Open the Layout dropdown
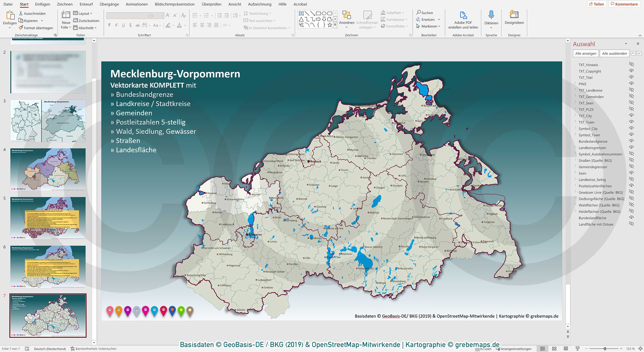This screenshot has width=644, height=352. click(x=84, y=13)
